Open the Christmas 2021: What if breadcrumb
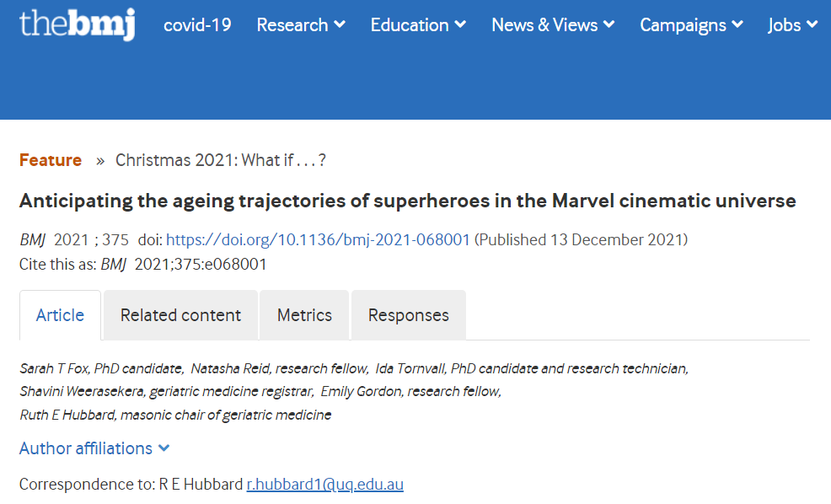Screen dimensions: 831x504 click(x=220, y=160)
